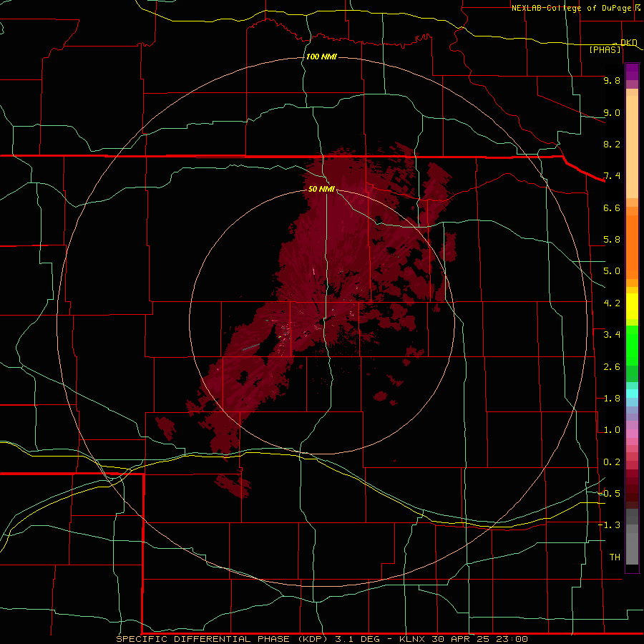Image resolution: width=644 pixels, height=644 pixels.
Task: Click the OKD label at top right
Action: tap(628, 42)
